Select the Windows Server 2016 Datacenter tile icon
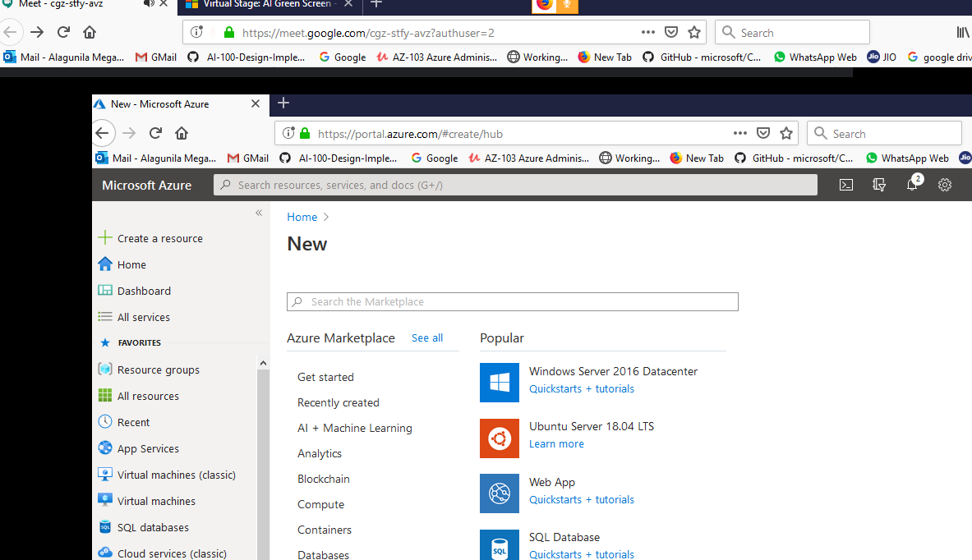Viewport: 972px width, 560px height. 499,382
